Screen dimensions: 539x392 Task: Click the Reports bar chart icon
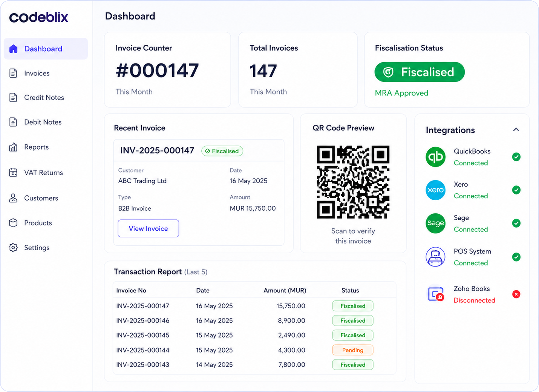click(13, 147)
